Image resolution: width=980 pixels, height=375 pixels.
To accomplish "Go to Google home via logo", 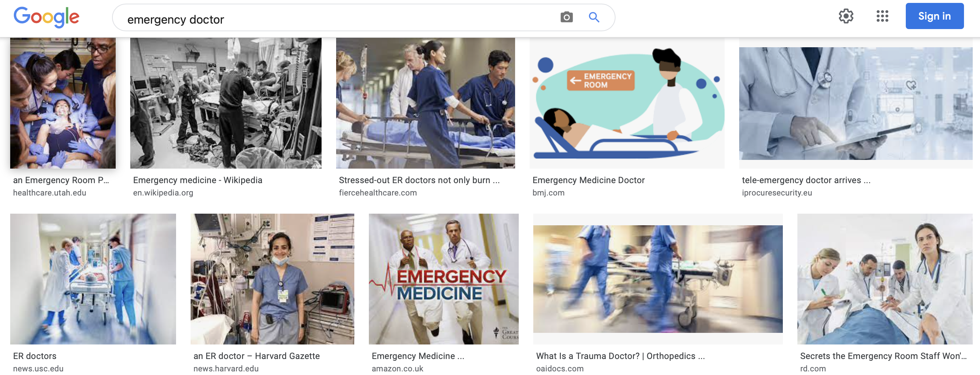I will click(46, 17).
